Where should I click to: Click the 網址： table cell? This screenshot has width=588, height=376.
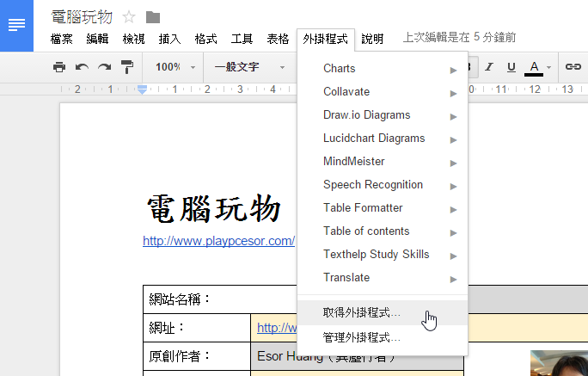197,328
